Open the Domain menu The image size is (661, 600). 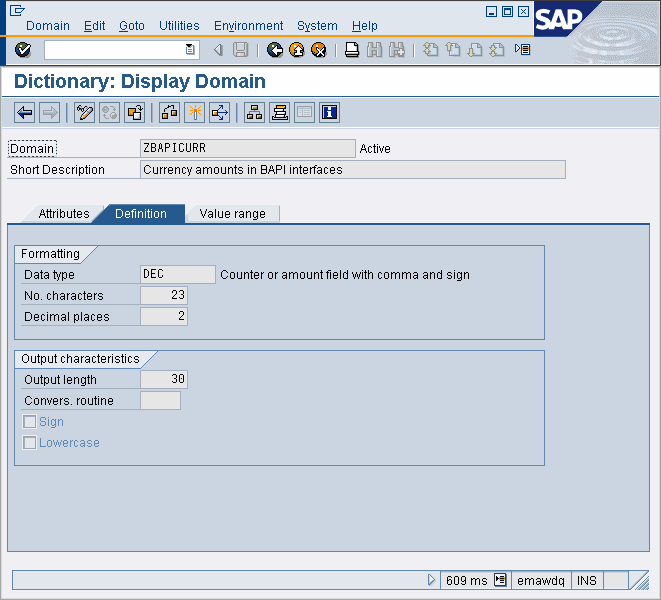[48, 26]
